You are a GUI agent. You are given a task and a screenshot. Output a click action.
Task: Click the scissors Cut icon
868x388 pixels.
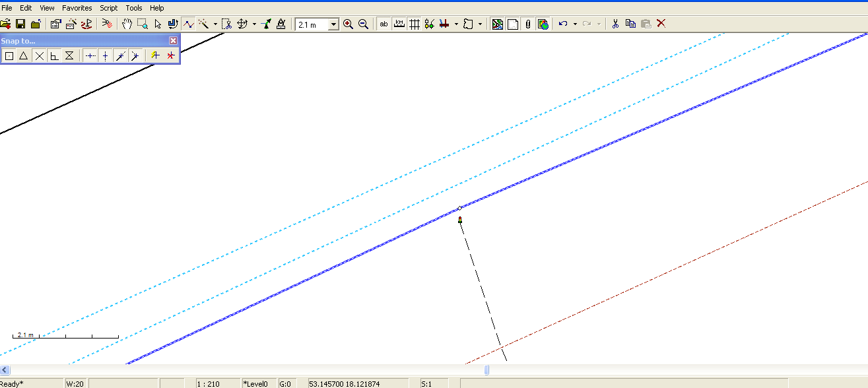615,24
